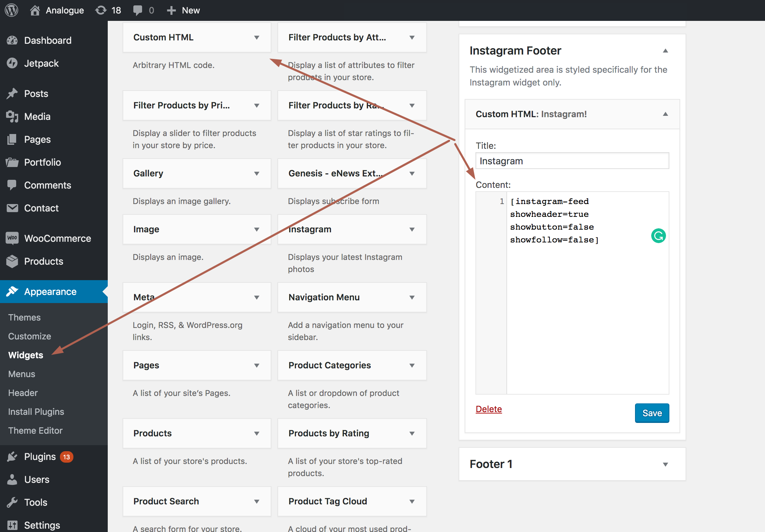The image size is (765, 532).
Task: Click the Appearance paintbrush icon
Action: (12, 292)
